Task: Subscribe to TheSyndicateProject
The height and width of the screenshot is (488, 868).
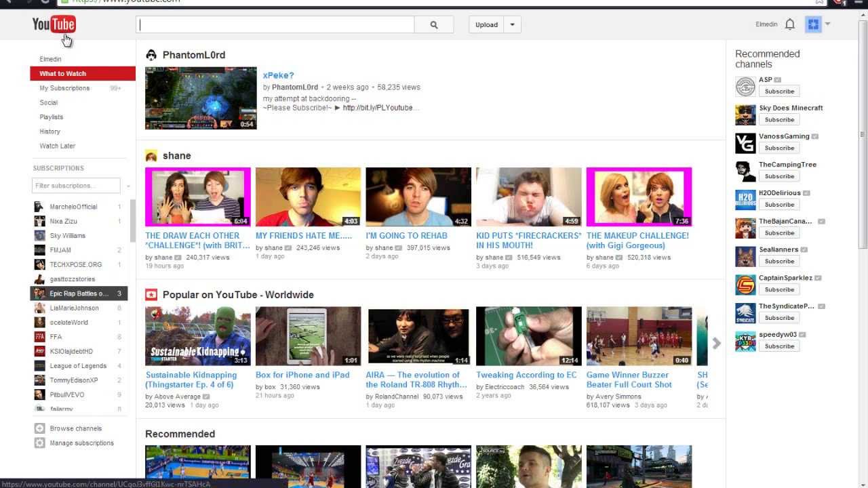Action: (779, 318)
